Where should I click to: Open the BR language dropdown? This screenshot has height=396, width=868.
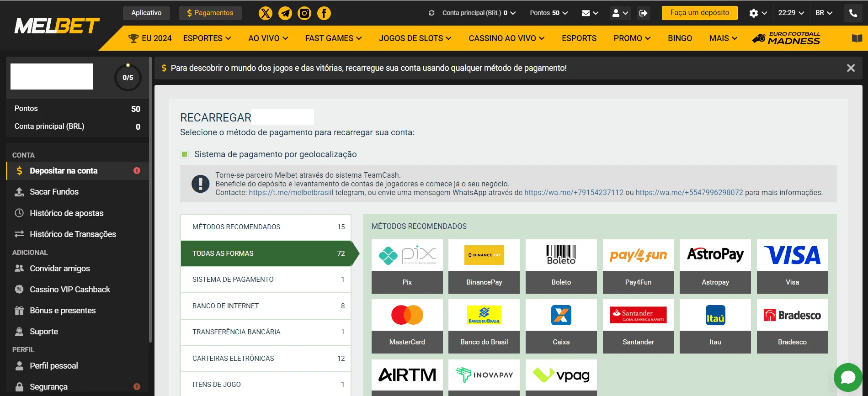point(824,13)
